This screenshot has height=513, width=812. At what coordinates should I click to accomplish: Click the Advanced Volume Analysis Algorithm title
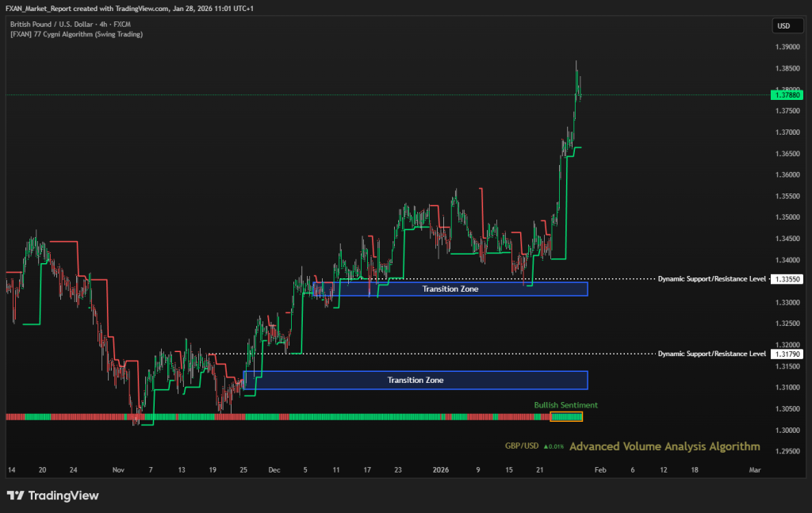pos(664,446)
